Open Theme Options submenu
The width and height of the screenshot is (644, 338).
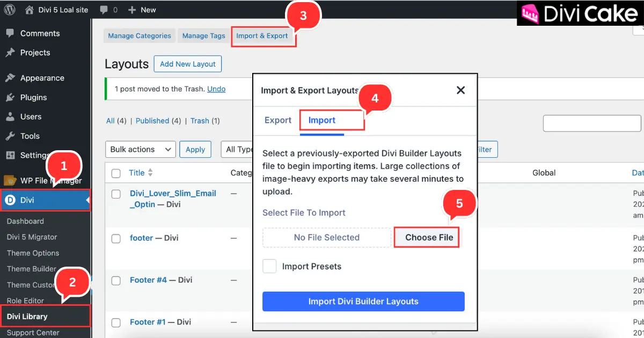coord(33,253)
